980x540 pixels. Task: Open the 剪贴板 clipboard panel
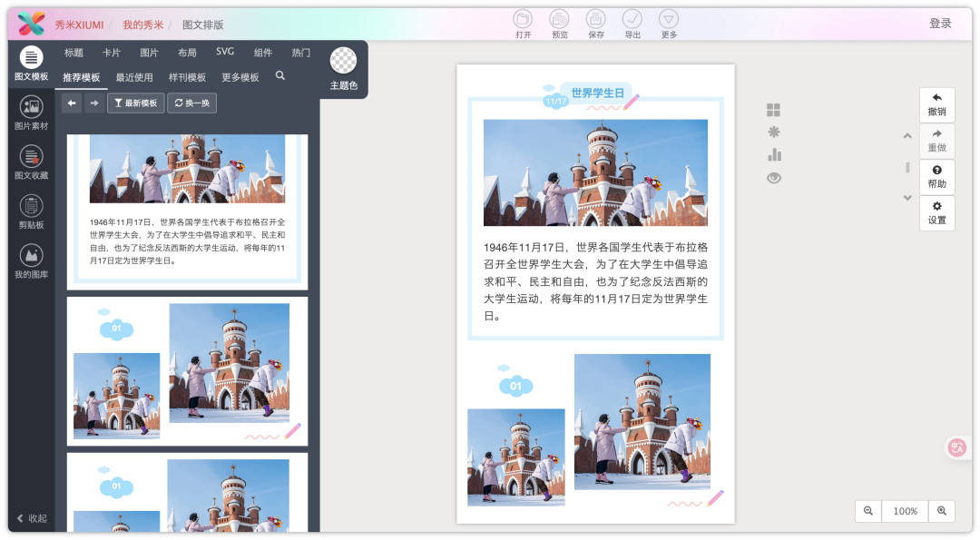tap(31, 211)
